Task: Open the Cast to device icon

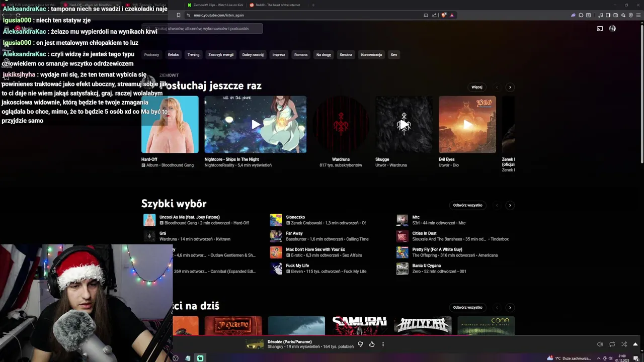Action: click(600, 29)
